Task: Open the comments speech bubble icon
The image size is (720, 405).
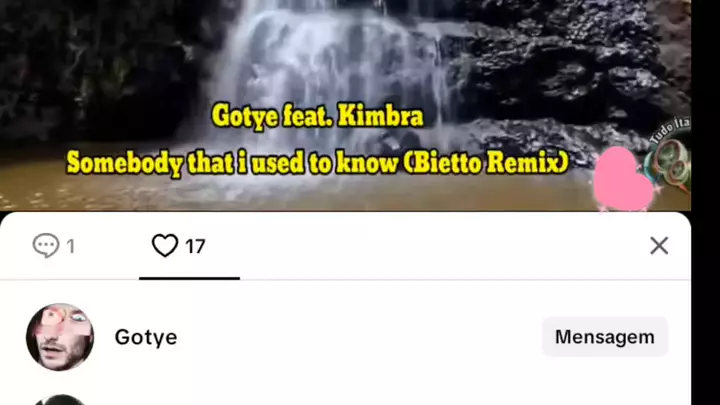Action: [46, 245]
